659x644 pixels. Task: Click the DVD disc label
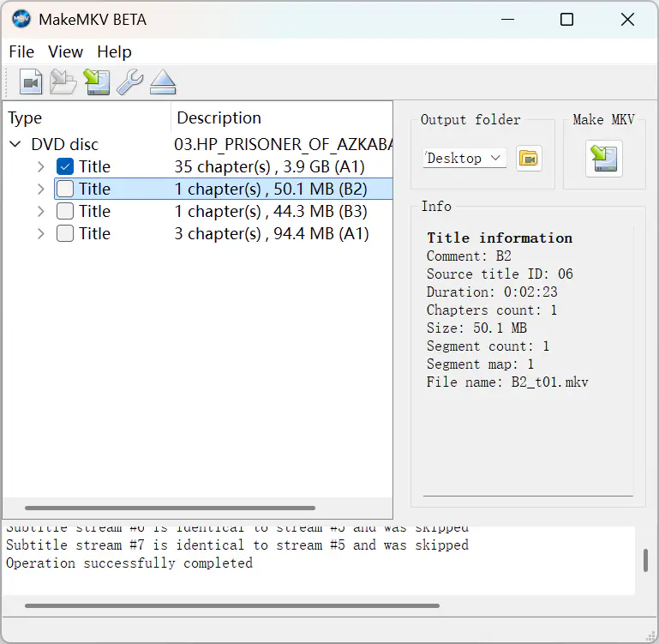pyautogui.click(x=65, y=144)
